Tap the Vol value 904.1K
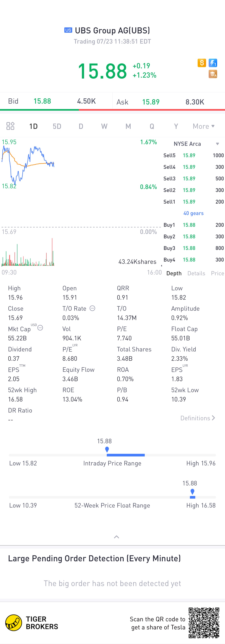Viewport: 225px width, 644px height. [72, 338]
